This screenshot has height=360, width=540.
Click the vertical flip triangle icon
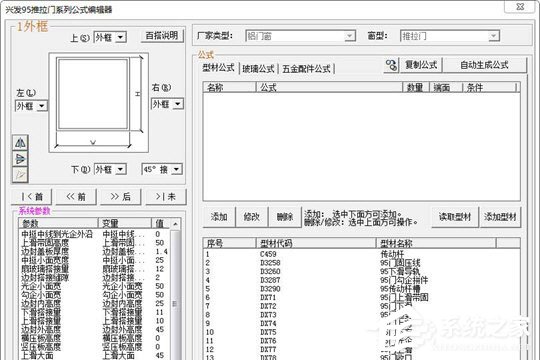pyautogui.click(x=20, y=159)
